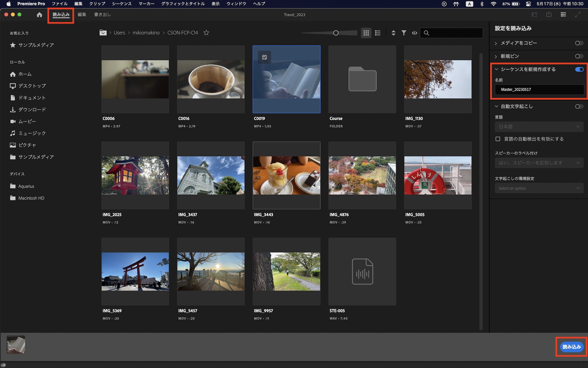Click the thumbnail size slider handle

click(x=336, y=33)
